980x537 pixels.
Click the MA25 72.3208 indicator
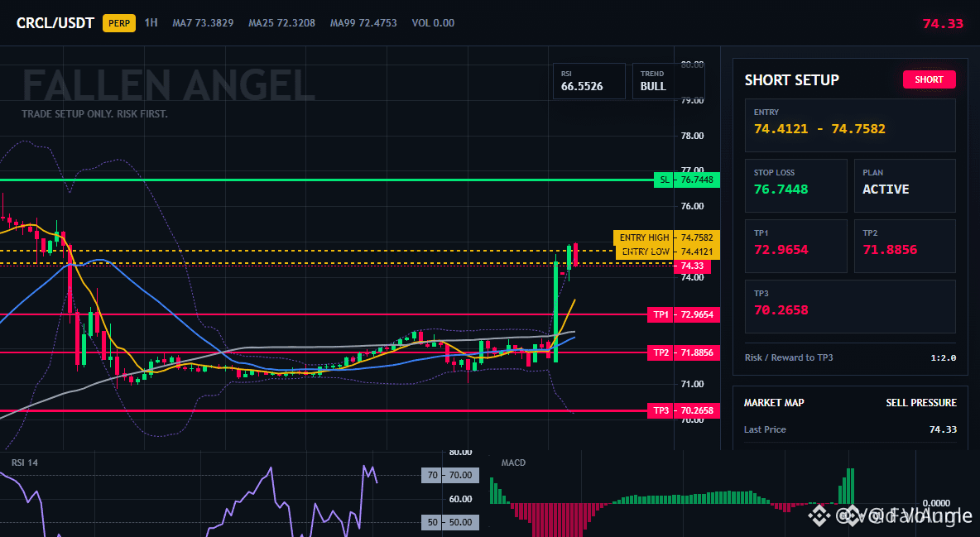pyautogui.click(x=282, y=22)
